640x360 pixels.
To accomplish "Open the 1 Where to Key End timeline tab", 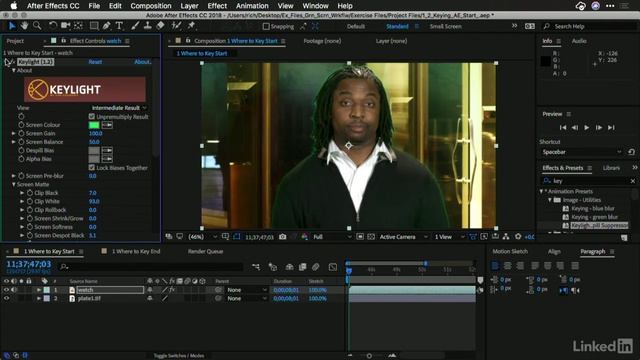I will [136, 251].
